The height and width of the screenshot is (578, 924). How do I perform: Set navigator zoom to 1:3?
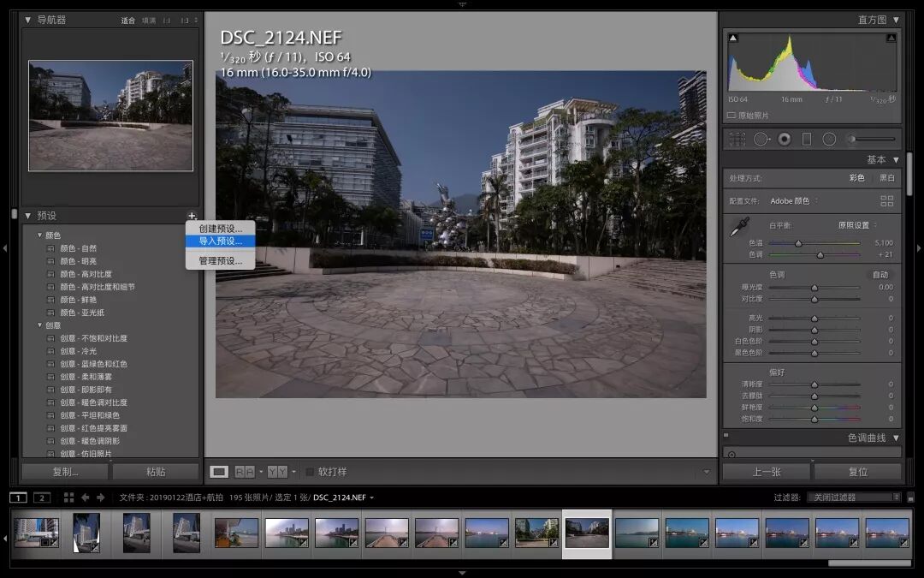pyautogui.click(x=185, y=21)
